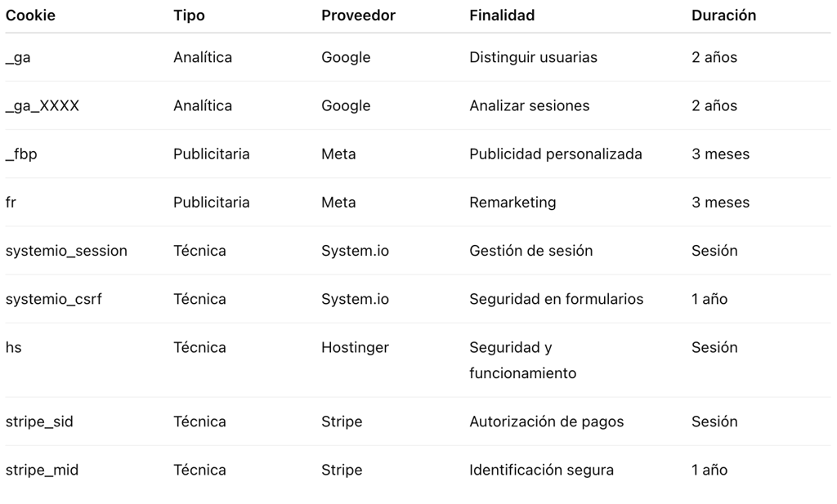Image resolution: width=837 pixels, height=504 pixels.
Task: Click the 'Autorización de pagos' text
Action: point(546,421)
